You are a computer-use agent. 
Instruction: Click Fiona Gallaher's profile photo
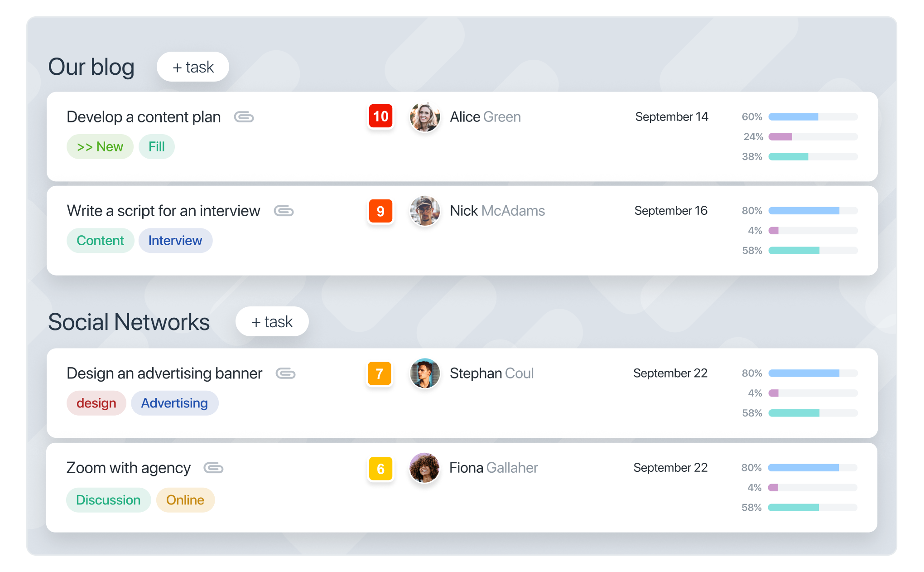(x=424, y=468)
